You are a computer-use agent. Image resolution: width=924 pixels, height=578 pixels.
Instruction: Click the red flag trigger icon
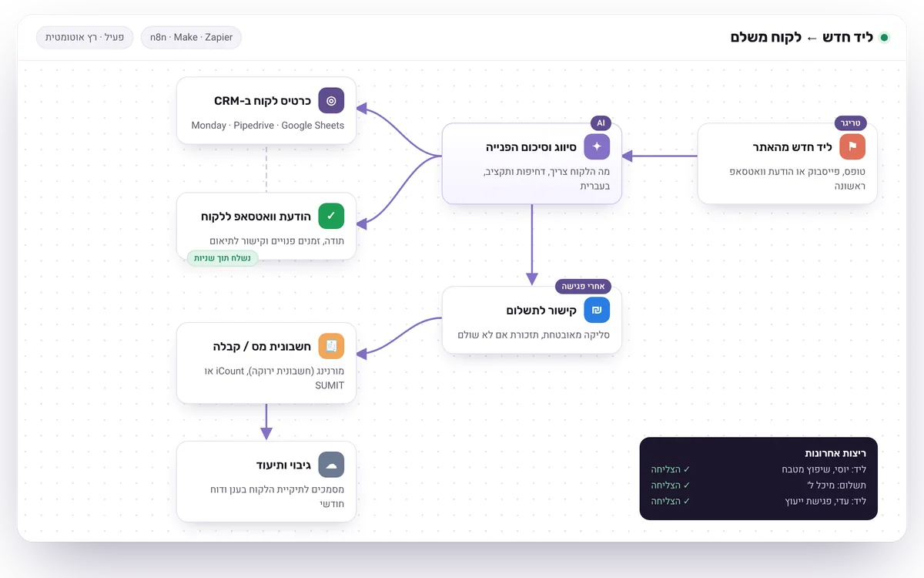pos(852,146)
